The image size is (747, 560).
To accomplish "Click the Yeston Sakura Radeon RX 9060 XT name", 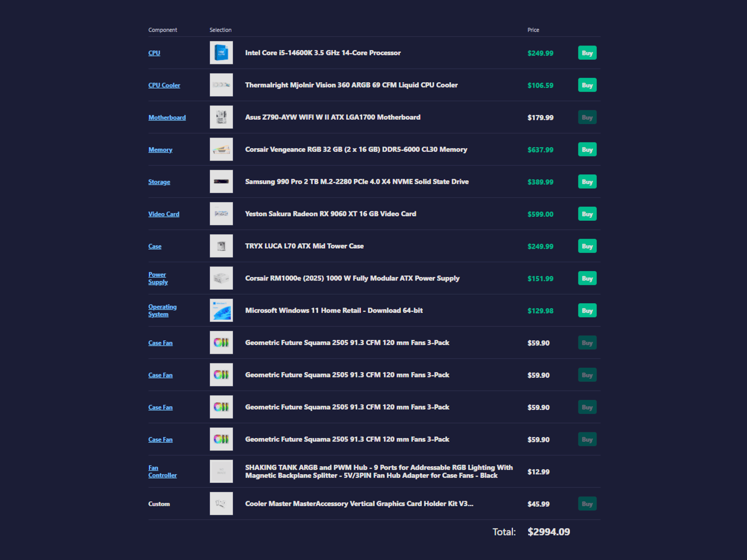I will coord(330,214).
